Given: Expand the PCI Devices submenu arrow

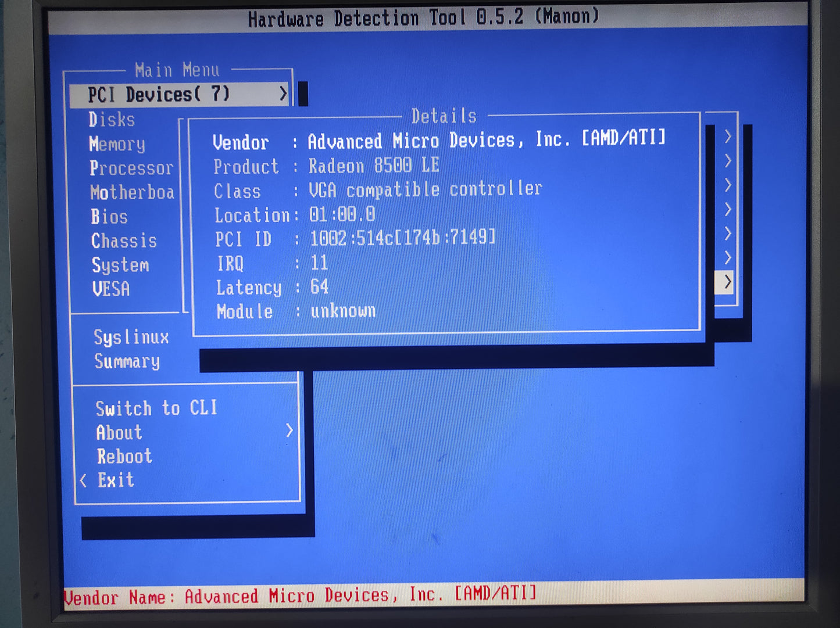Looking at the screenshot, I should click(283, 94).
